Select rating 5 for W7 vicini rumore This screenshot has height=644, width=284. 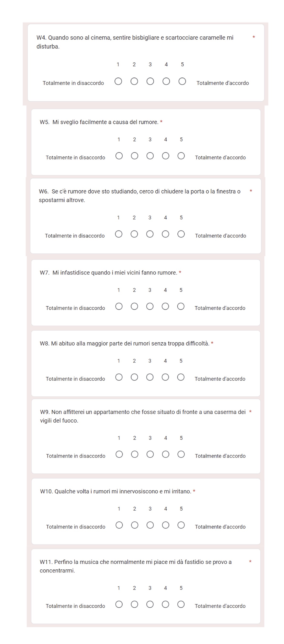click(181, 306)
